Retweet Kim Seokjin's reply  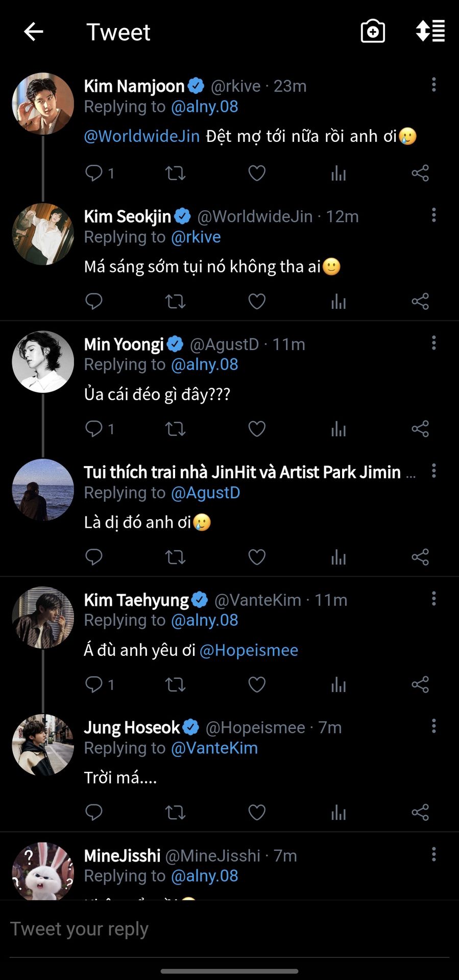[175, 302]
